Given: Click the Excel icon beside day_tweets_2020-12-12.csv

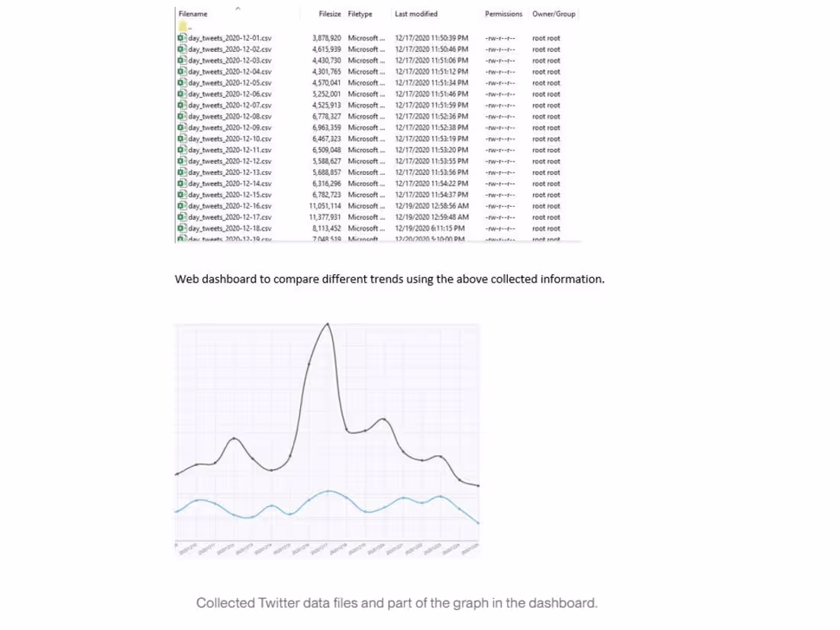Looking at the screenshot, I should 182,161.
